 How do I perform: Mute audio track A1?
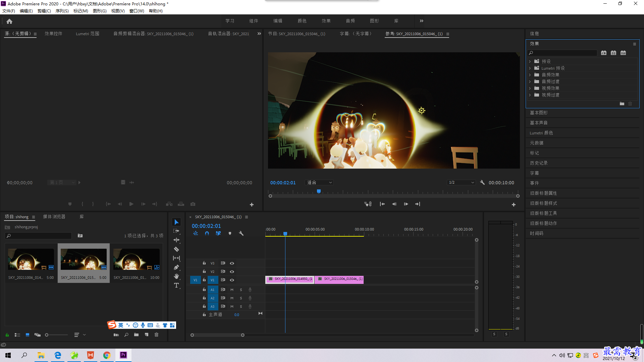232,290
